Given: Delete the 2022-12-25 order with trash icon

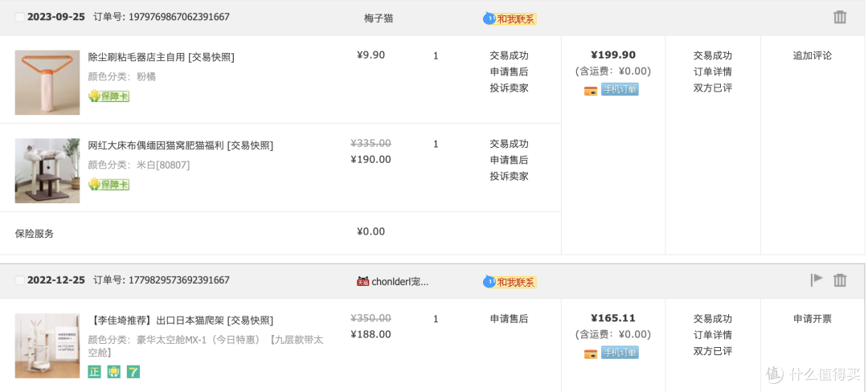Looking at the screenshot, I should coord(840,280).
